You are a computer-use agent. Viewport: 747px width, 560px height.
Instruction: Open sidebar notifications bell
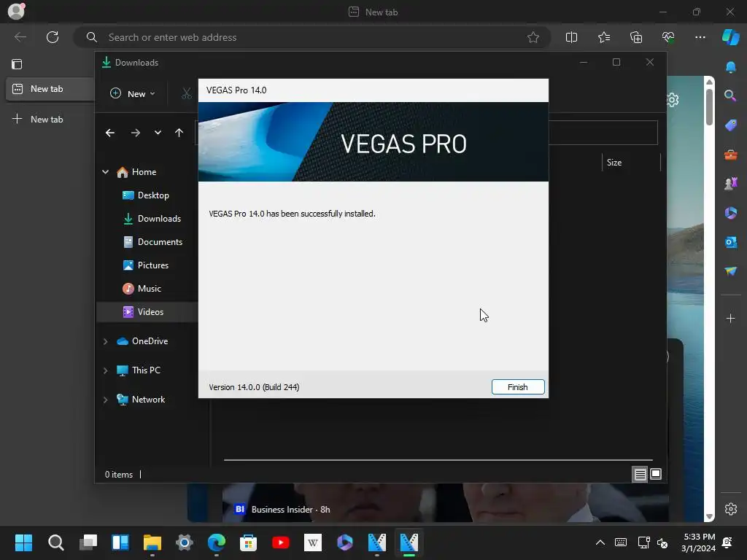point(730,67)
